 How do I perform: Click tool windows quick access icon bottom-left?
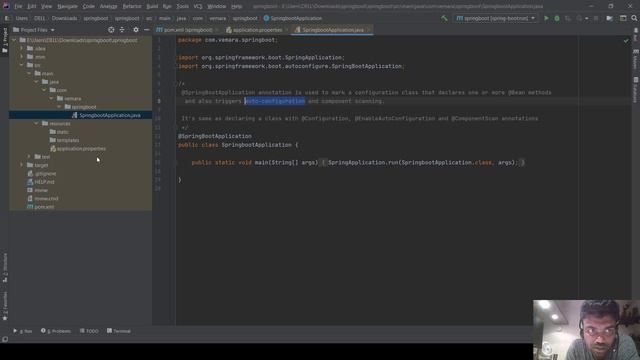(x=5, y=339)
